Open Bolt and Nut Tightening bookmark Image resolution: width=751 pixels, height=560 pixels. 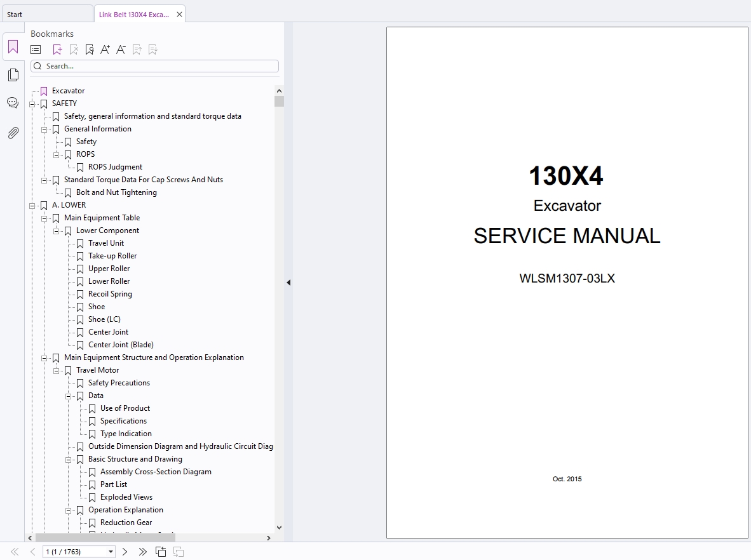click(116, 192)
